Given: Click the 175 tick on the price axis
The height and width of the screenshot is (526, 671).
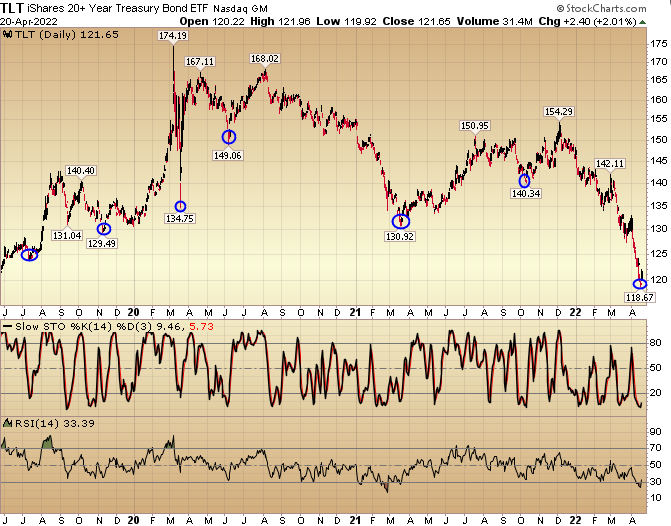Looking at the screenshot, I should click(659, 44).
